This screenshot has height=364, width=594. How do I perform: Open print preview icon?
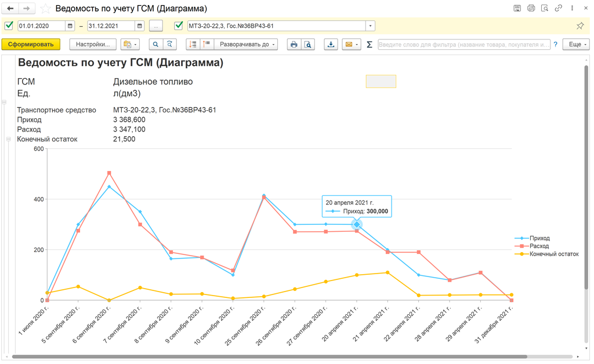coord(308,45)
